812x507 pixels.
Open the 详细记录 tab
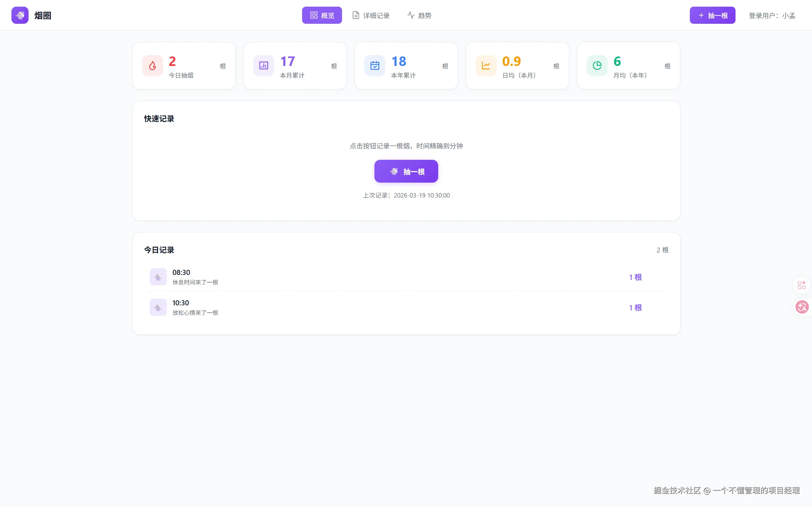371,16
